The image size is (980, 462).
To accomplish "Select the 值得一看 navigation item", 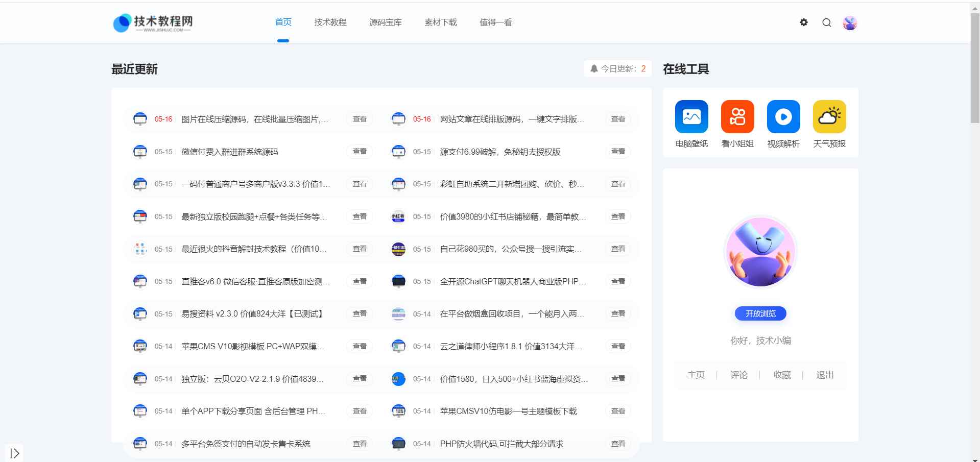I will point(496,22).
